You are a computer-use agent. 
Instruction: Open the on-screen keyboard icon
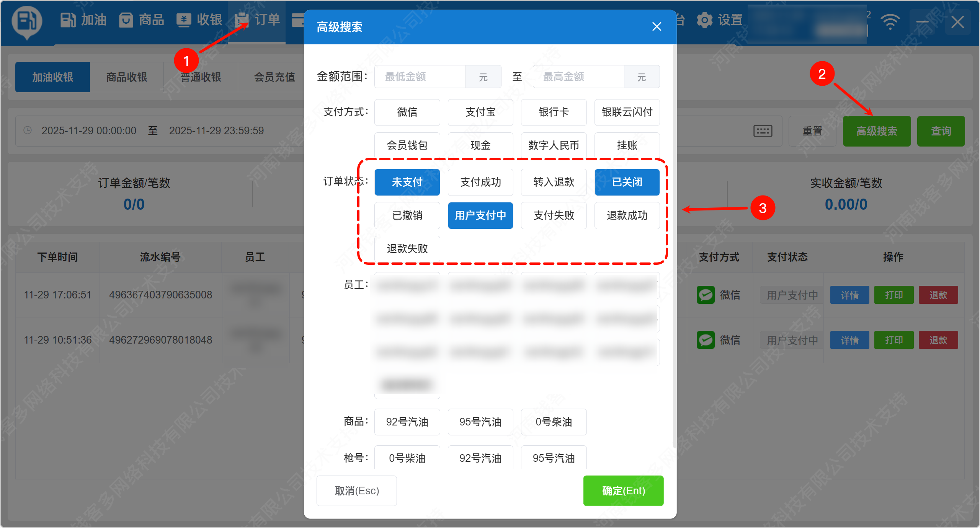coord(763,131)
